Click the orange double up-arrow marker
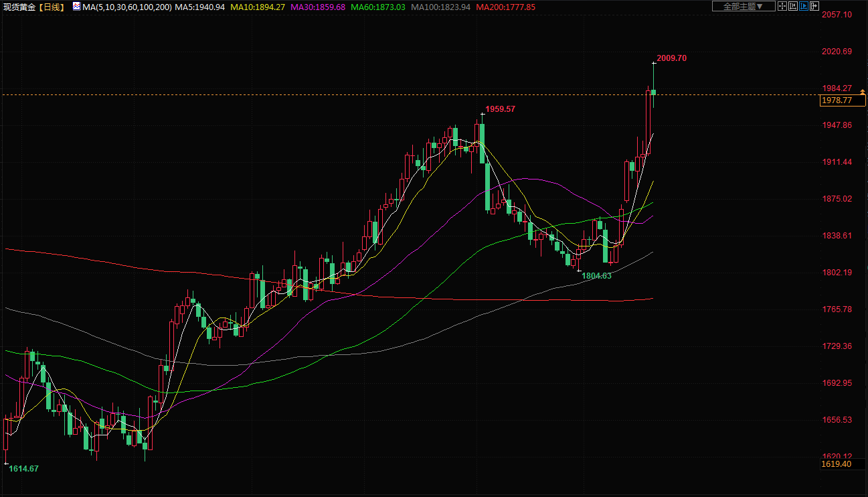This screenshot has height=497, width=868. click(863, 91)
